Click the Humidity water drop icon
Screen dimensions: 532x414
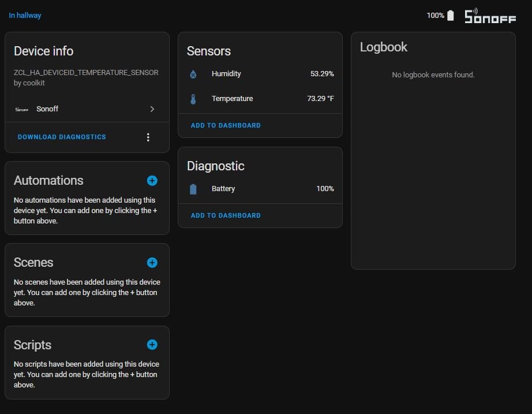tap(193, 74)
